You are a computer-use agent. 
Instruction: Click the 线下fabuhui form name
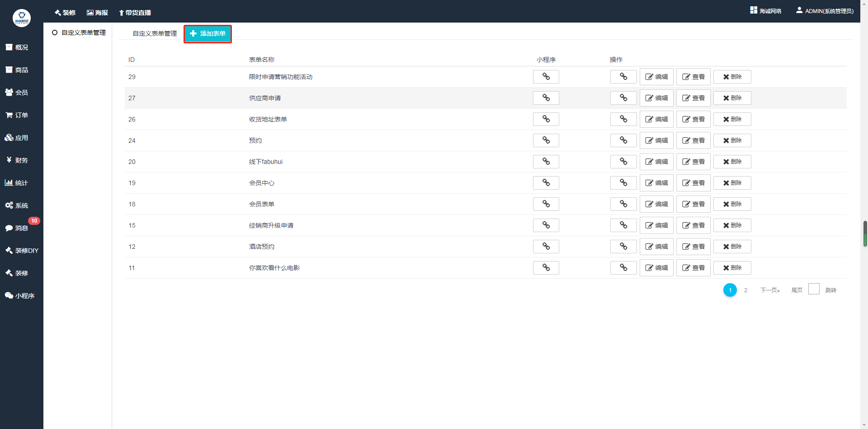[266, 162]
